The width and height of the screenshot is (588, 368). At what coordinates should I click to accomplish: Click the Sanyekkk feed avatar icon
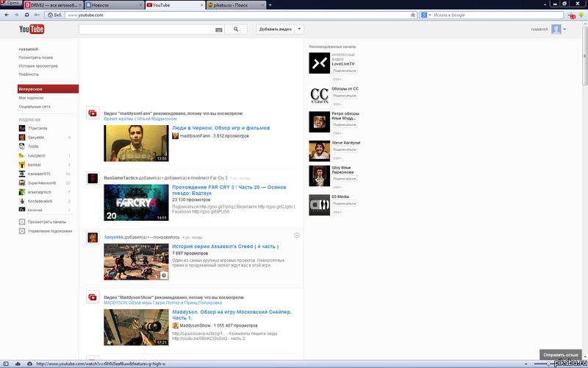93,237
